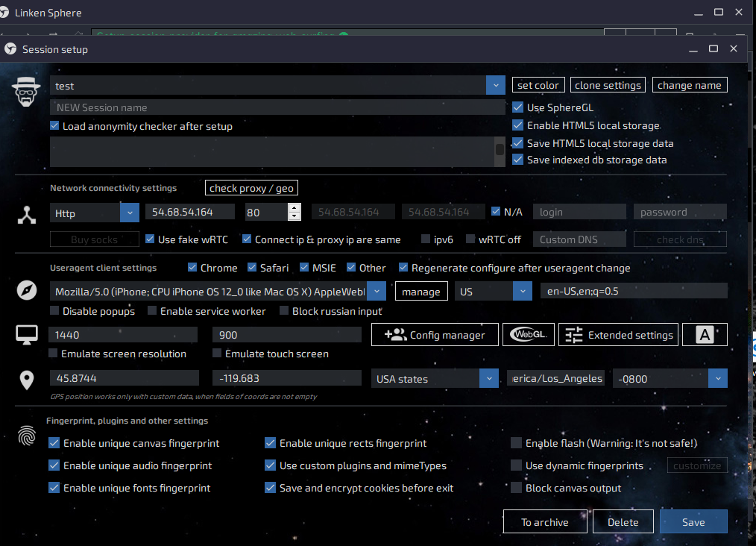Open Extended settings
Viewport: 756px width, 546px height.
click(x=619, y=335)
